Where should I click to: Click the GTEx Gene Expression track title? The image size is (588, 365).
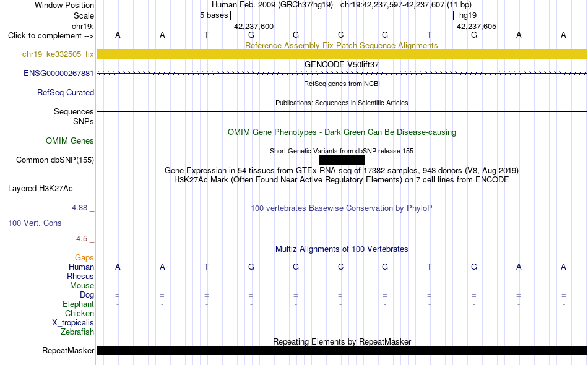342,171
